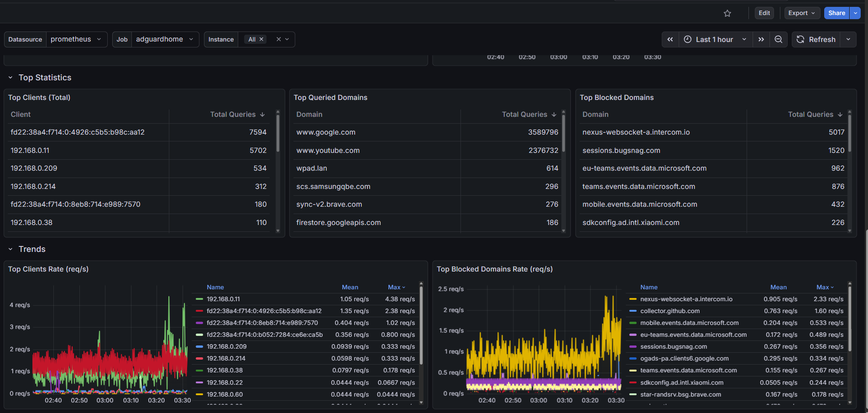
Task: Open the Edit dashboard mode
Action: (x=764, y=13)
